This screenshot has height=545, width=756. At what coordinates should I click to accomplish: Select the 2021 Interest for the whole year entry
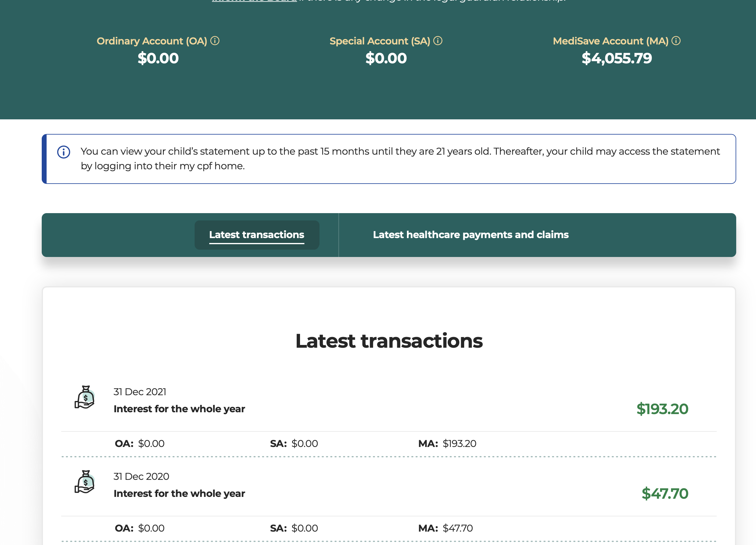(x=179, y=409)
